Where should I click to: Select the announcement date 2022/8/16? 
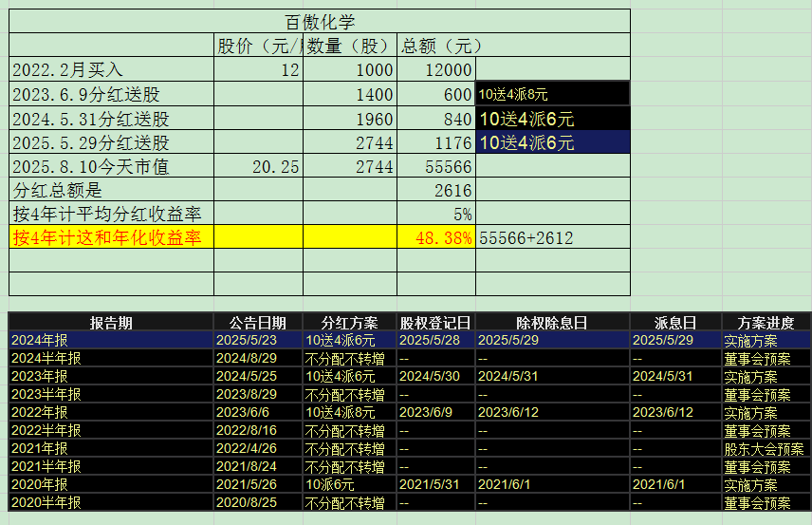(258, 430)
